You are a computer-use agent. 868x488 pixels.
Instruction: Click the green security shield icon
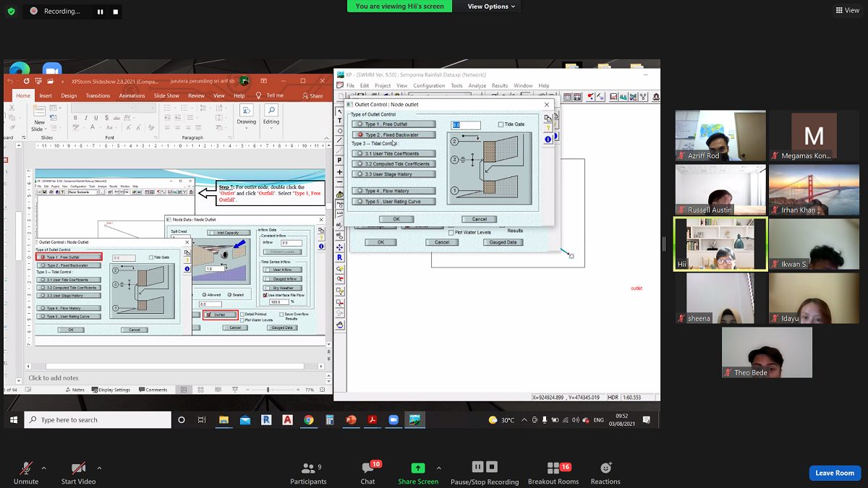click(12, 11)
